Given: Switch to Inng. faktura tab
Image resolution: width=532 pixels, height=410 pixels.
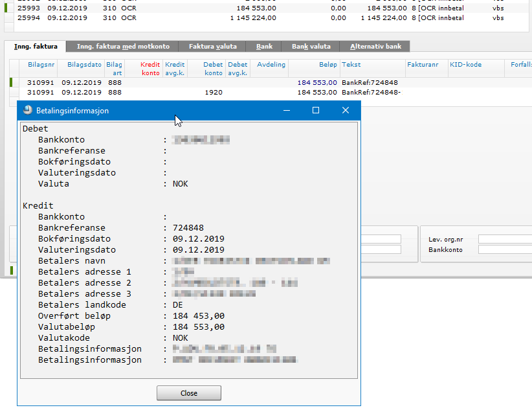Looking at the screenshot, I should pos(36,47).
